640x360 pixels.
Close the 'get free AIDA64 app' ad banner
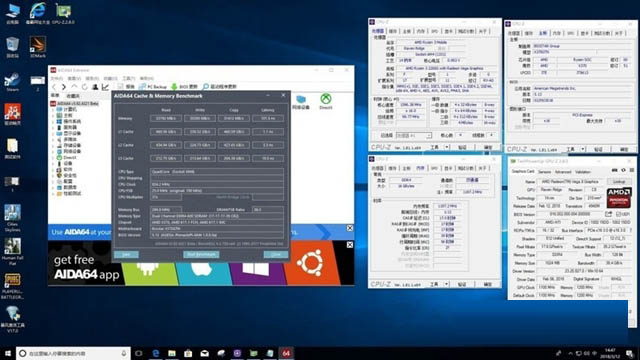pos(350,244)
